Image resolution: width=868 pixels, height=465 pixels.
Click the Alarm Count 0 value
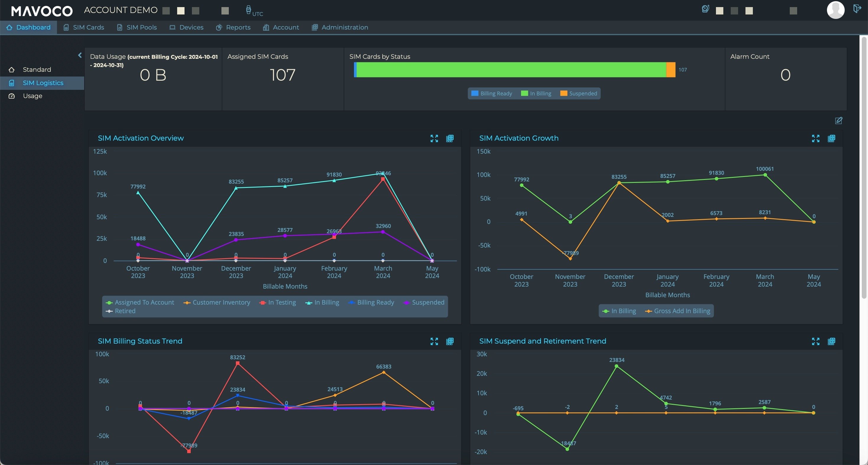coord(785,75)
